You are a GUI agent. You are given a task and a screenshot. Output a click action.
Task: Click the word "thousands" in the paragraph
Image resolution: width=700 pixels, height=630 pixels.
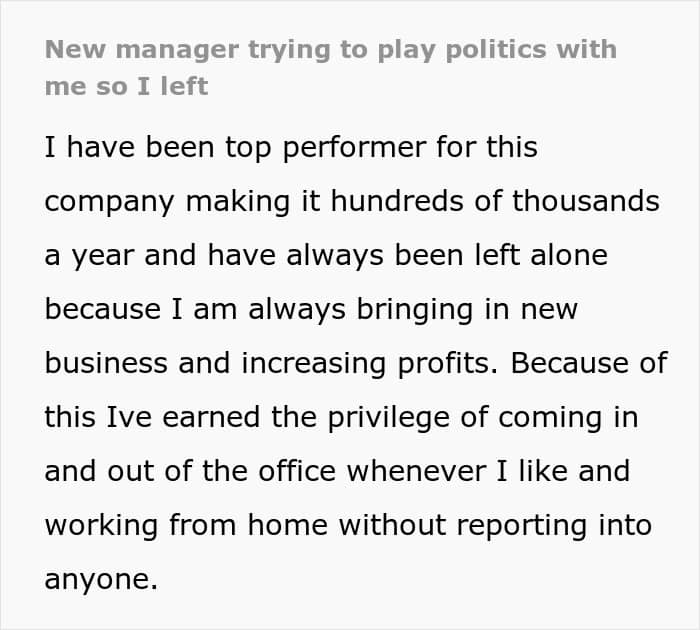(586, 202)
